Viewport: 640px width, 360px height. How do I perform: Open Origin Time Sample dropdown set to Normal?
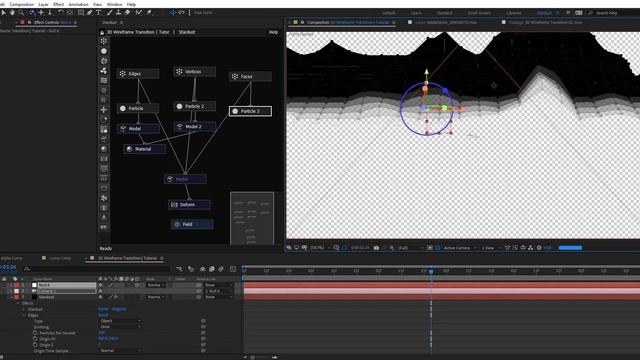pos(120,351)
